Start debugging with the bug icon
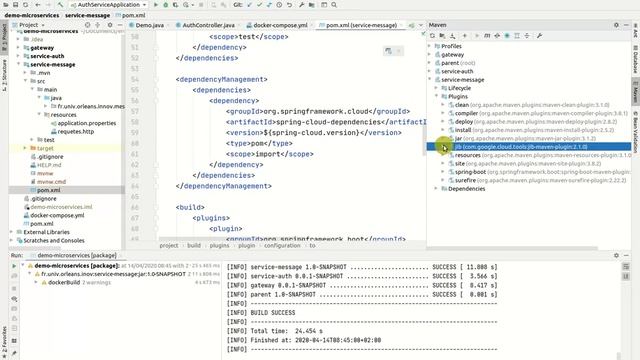640x360 pixels. 165,5
